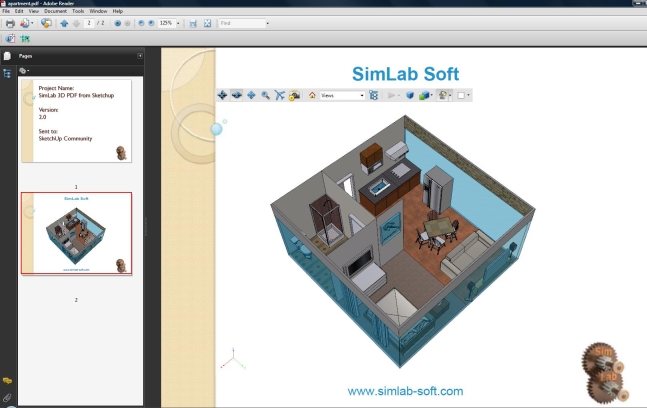Select the 3D Pan tool
This screenshot has height=408, width=647.
tap(251, 95)
